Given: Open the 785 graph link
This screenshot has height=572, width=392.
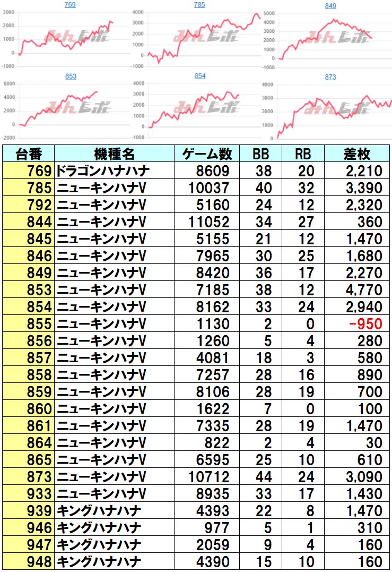Looking at the screenshot, I should coord(199,5).
